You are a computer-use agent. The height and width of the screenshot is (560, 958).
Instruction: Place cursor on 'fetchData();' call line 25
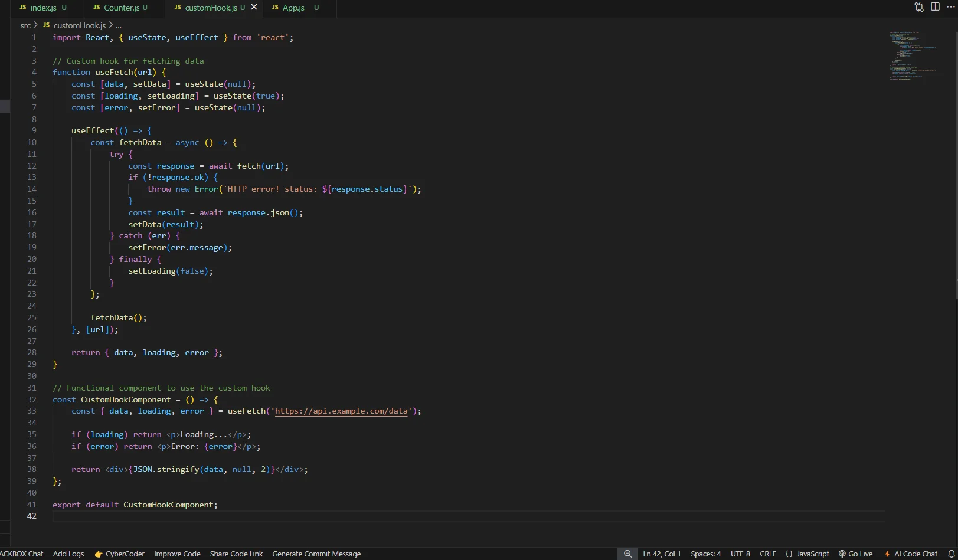pyautogui.click(x=119, y=317)
